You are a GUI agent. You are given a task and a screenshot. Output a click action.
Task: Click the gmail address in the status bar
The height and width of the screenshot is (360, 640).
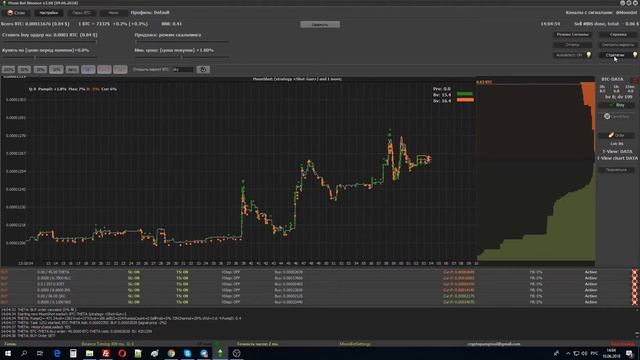493,344
